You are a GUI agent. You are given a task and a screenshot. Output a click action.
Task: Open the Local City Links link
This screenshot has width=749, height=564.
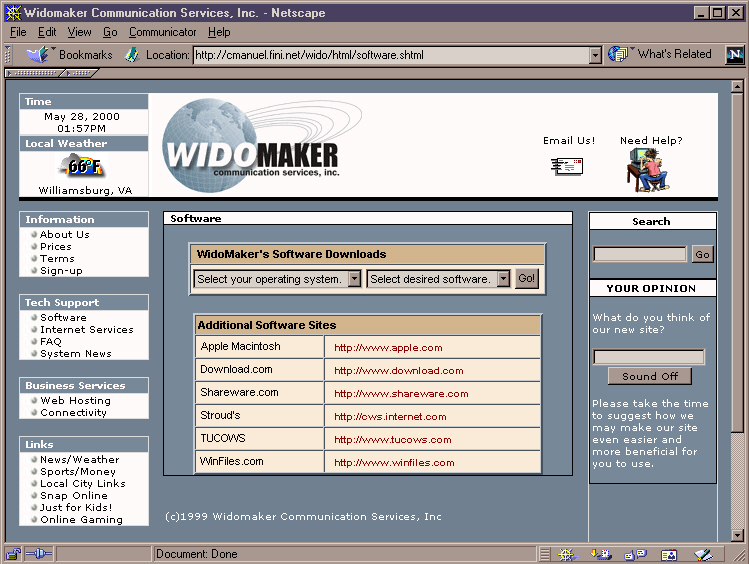[83, 483]
